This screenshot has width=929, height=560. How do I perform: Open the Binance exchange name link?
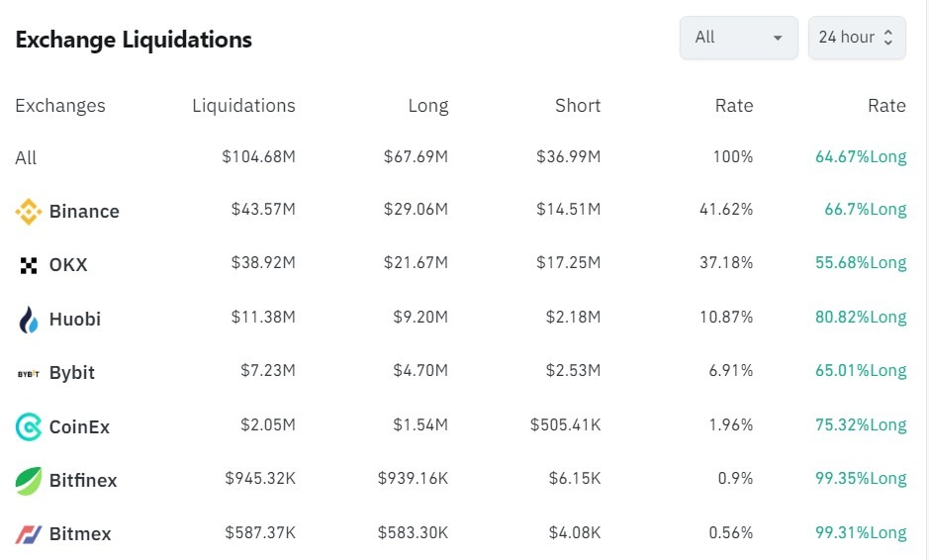click(84, 212)
